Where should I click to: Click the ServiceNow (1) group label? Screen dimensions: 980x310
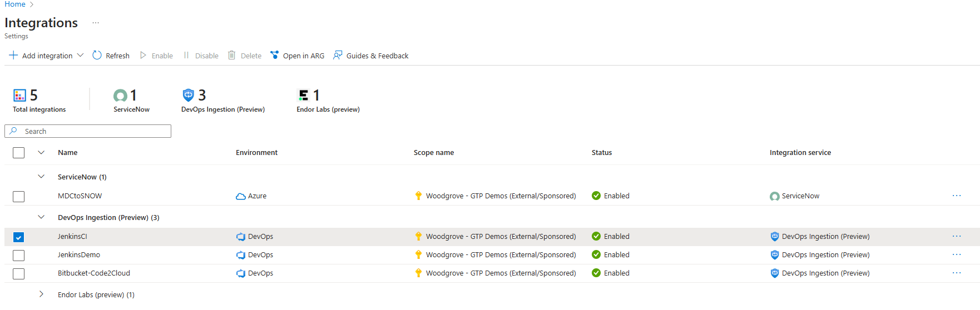(82, 177)
